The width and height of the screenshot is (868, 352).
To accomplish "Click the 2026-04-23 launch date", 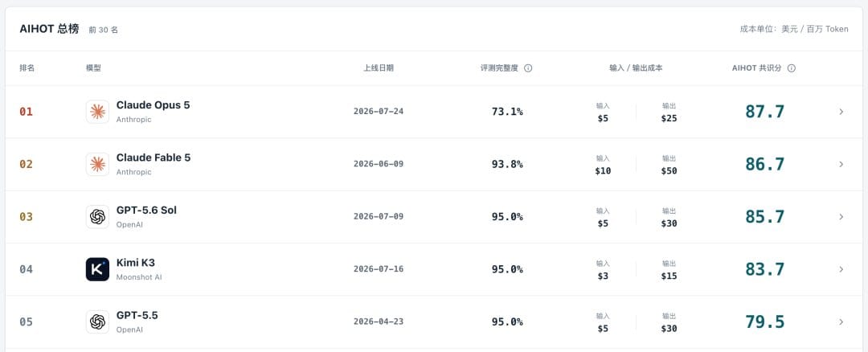I will 379,321.
